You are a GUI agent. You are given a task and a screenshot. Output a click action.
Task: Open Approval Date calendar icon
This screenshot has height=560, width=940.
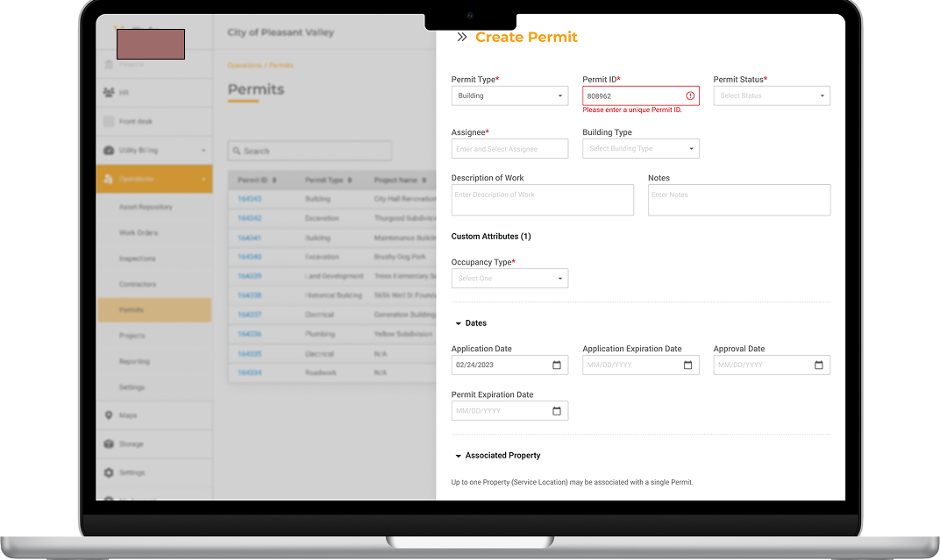(x=818, y=365)
